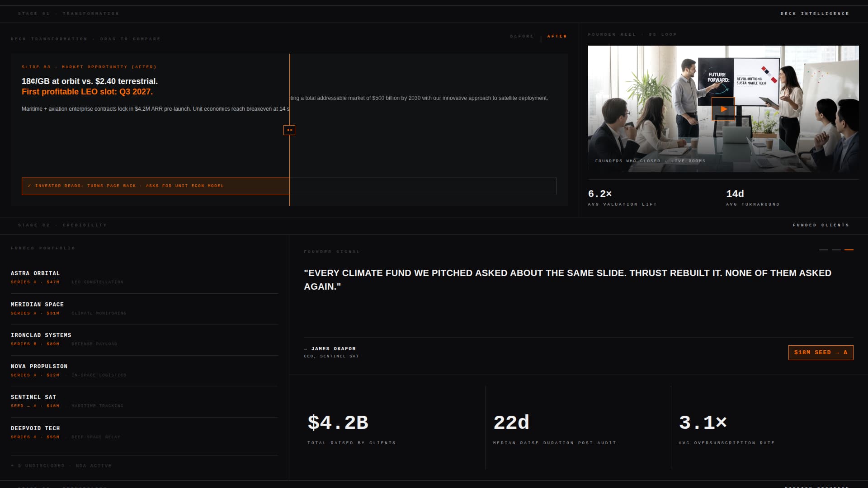The height and width of the screenshot is (488, 868).
Task: Click 'DECK TRANSFORMATION · DRAG TO COMPARE' label
Action: click(x=86, y=39)
